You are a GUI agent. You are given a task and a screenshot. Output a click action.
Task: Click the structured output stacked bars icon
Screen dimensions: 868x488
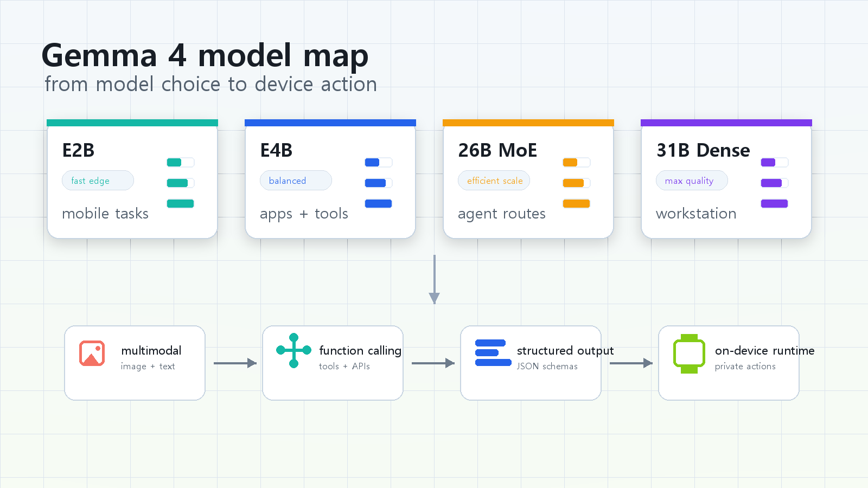pos(493,353)
